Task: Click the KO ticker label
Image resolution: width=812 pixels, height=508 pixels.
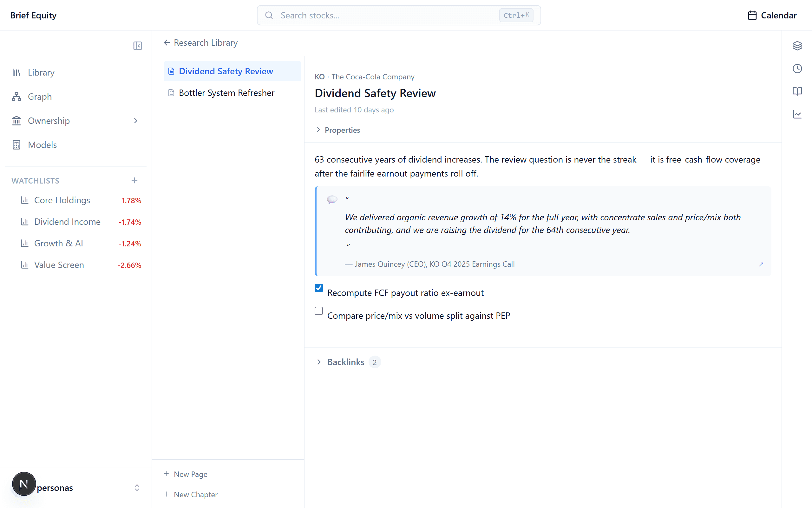Action: [x=319, y=77]
